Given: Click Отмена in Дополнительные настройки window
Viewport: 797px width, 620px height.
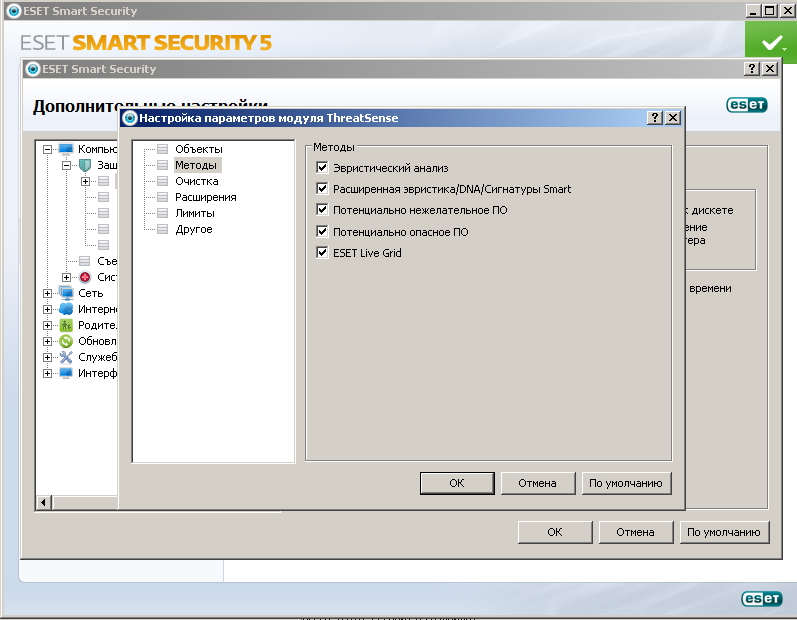Looking at the screenshot, I should coord(636,532).
